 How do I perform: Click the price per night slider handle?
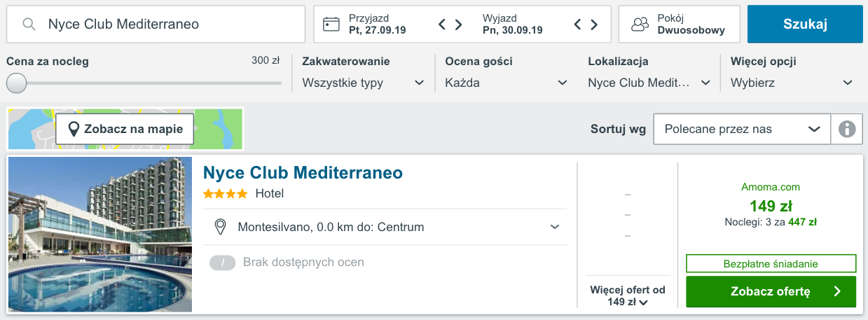(x=16, y=83)
